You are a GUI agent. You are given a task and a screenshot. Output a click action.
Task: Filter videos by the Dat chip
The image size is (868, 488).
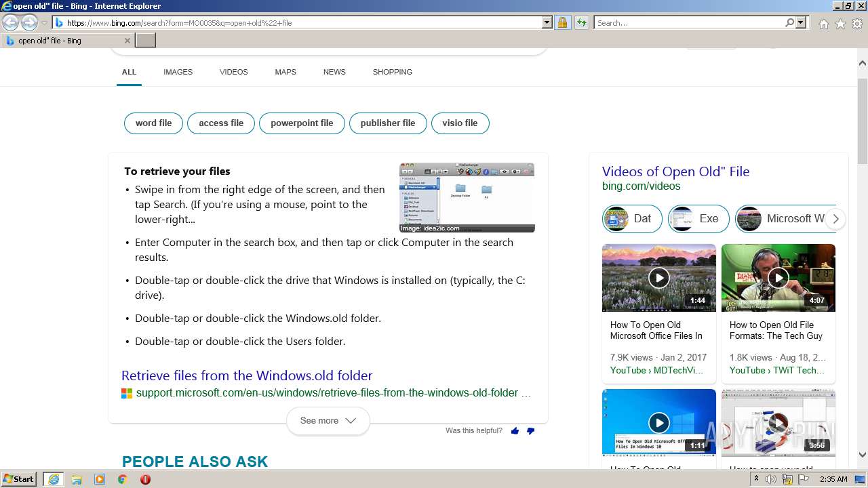tap(632, 219)
